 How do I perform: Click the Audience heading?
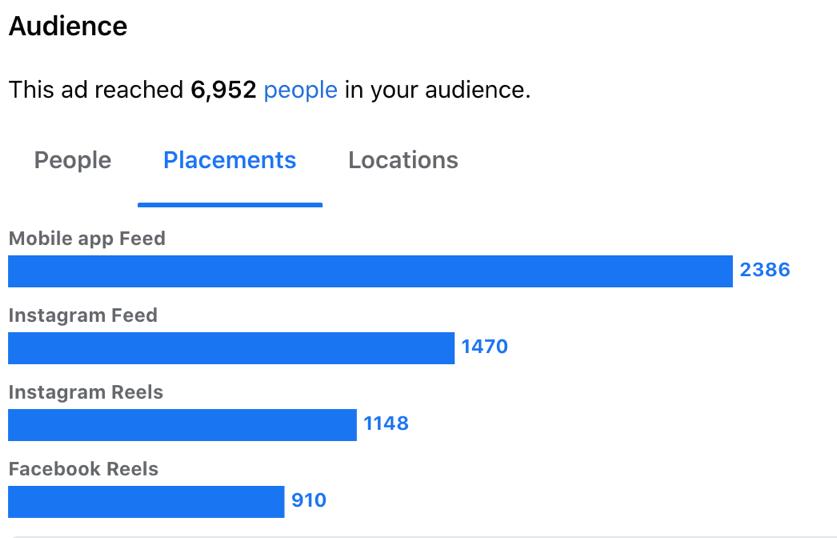pyautogui.click(x=68, y=26)
